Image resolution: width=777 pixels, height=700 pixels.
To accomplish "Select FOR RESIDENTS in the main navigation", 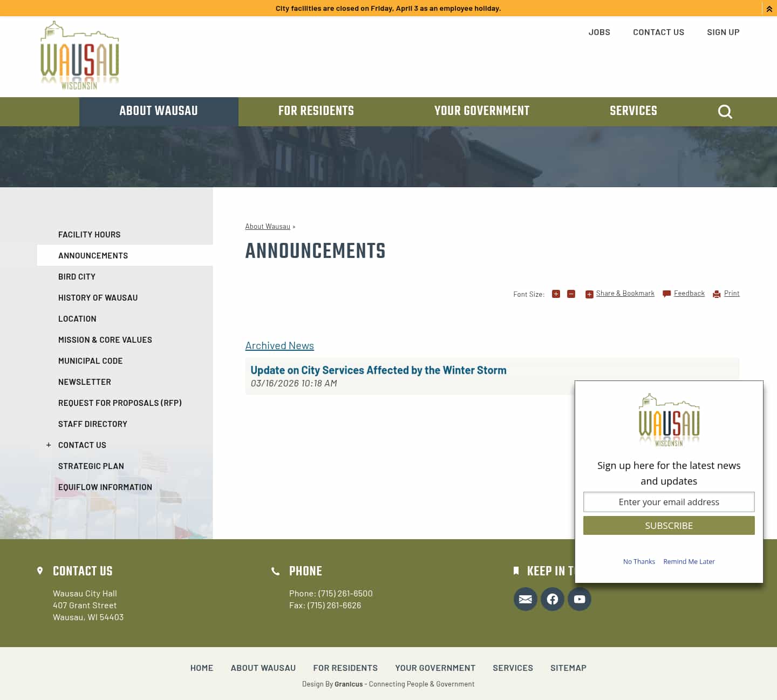I will point(316,112).
